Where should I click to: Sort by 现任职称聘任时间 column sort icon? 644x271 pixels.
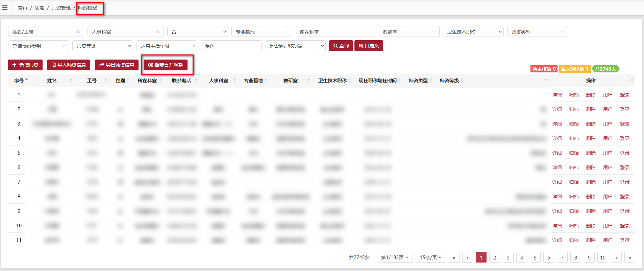coord(399,81)
